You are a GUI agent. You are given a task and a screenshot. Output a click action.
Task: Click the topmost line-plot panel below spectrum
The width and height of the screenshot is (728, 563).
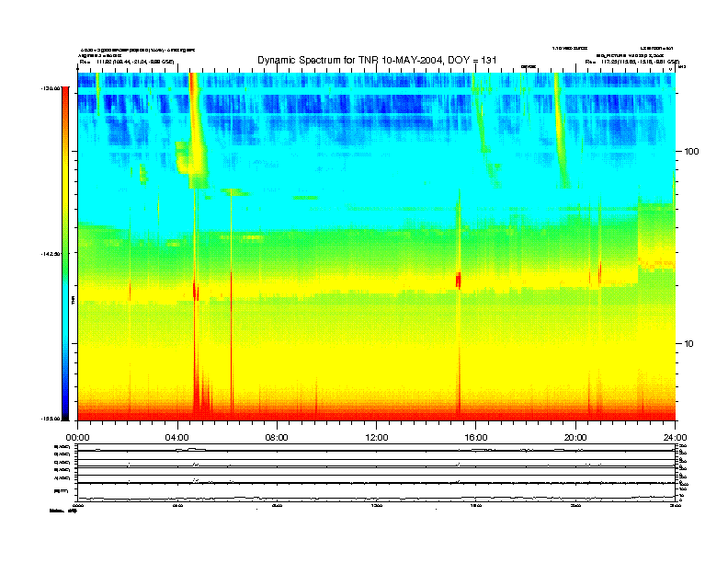[x=377, y=448]
